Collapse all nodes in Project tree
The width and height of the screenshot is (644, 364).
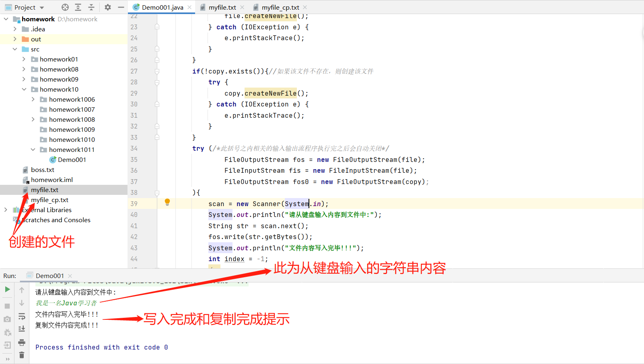point(92,7)
